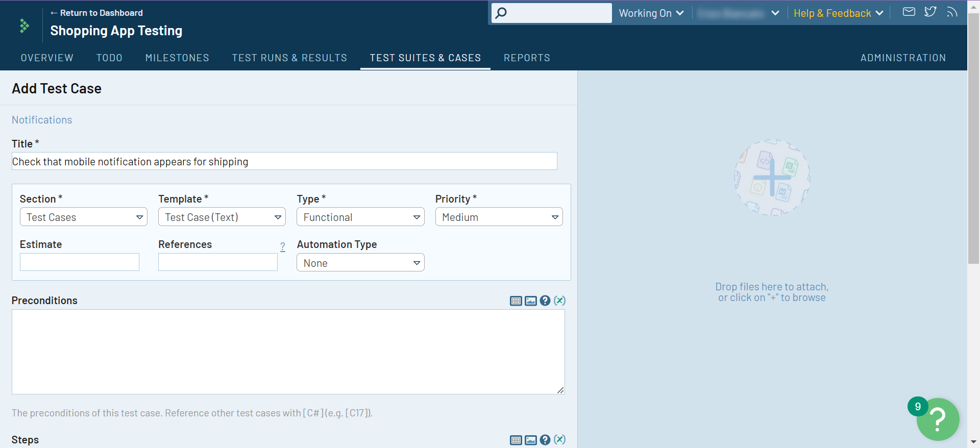Open the Automation Type dropdown

click(x=360, y=263)
